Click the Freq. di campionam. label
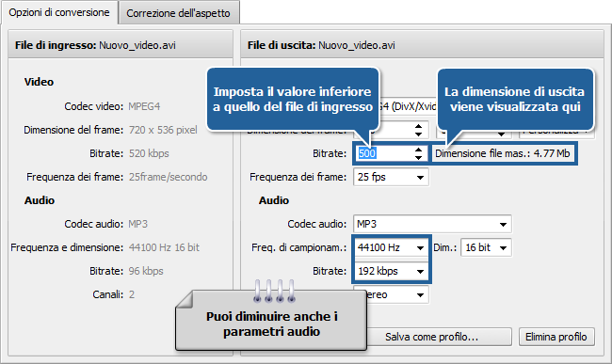This screenshot has height=364, width=612. 299,247
